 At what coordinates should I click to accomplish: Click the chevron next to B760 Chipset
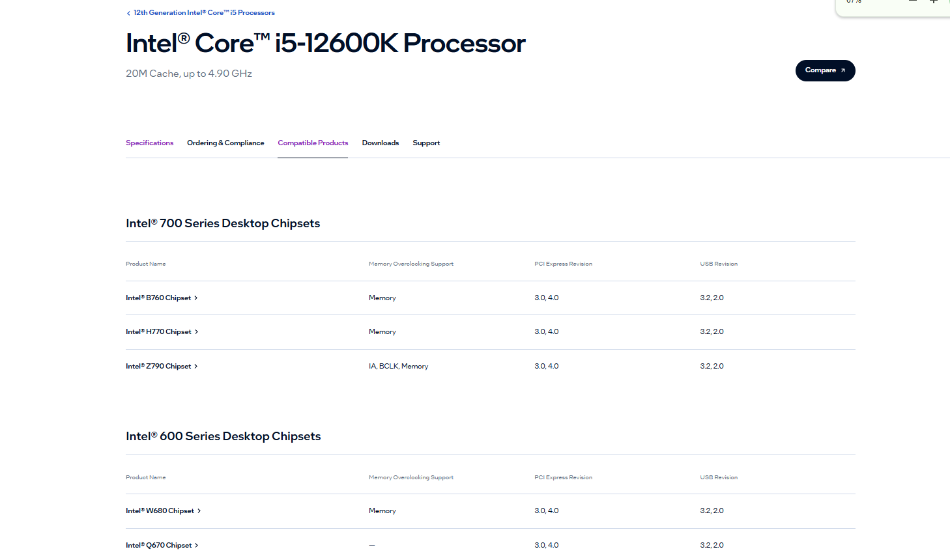point(196,298)
